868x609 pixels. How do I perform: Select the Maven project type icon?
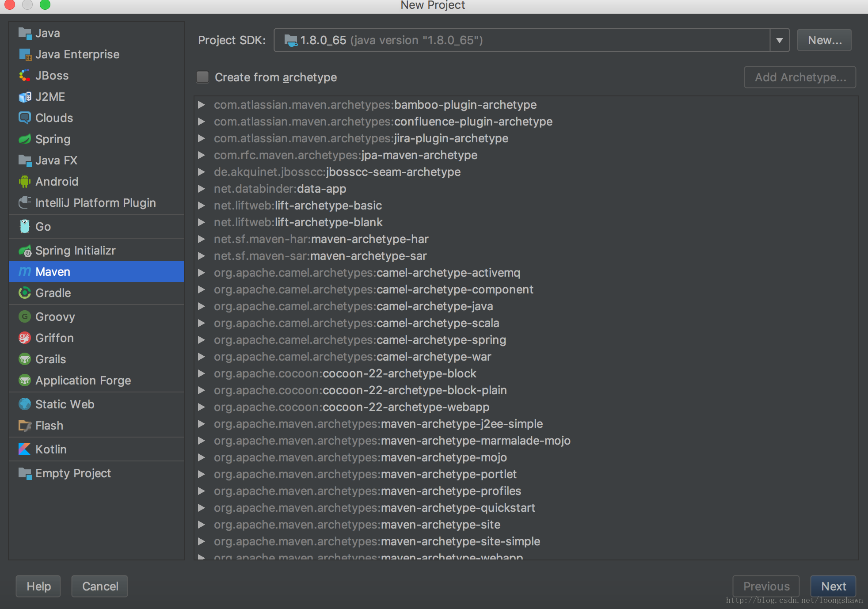[25, 272]
